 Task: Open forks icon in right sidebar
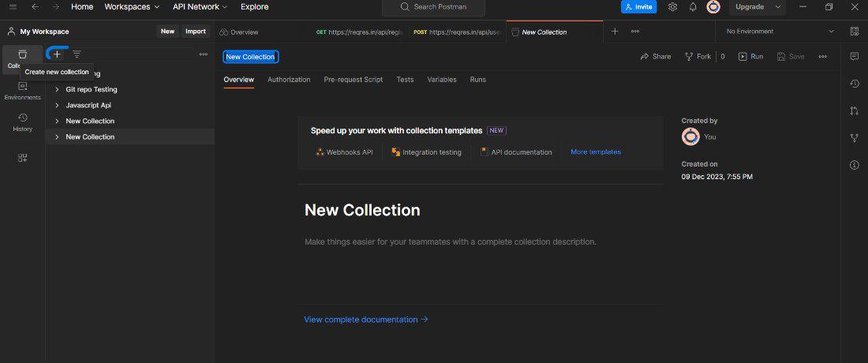(854, 138)
